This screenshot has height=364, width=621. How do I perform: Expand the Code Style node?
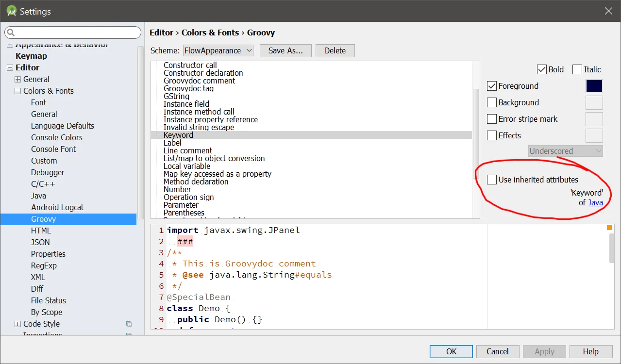18,324
